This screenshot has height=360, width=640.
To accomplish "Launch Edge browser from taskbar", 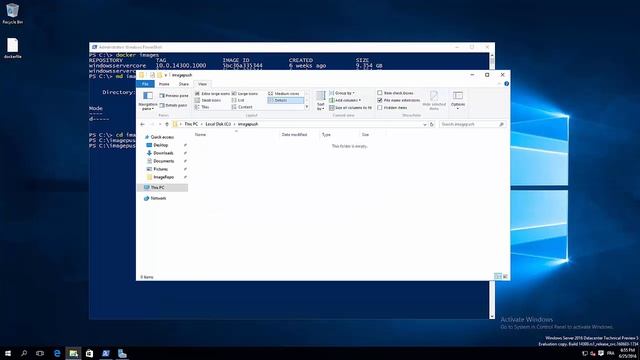I will [57, 353].
